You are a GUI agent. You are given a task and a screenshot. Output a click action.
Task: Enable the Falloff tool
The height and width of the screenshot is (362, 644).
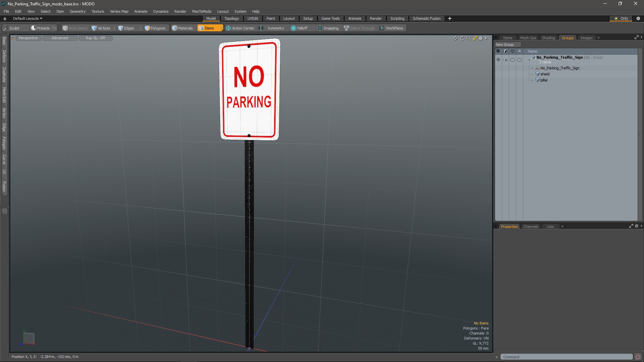tap(299, 28)
